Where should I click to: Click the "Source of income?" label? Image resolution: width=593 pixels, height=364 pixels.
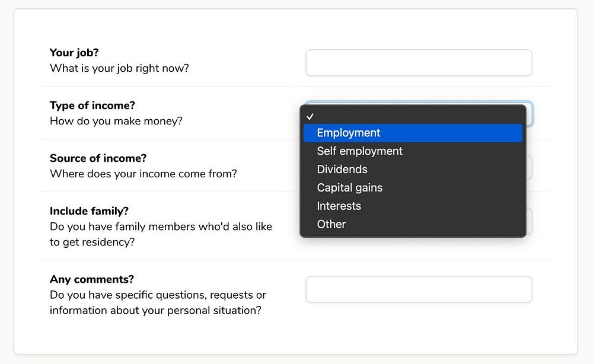98,158
